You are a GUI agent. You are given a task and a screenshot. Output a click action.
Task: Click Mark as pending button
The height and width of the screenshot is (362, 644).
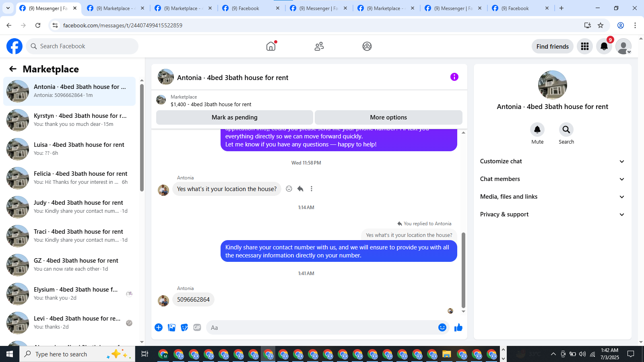click(x=235, y=117)
